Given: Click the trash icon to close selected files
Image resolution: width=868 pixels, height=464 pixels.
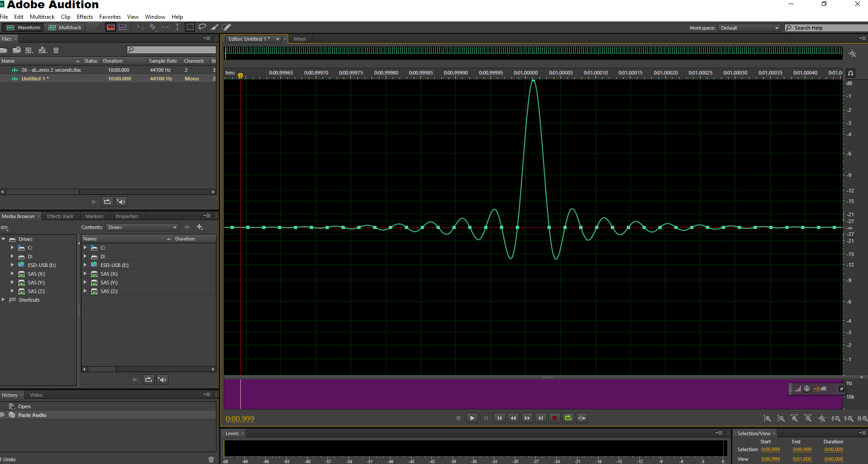Looking at the screenshot, I should click(x=56, y=50).
